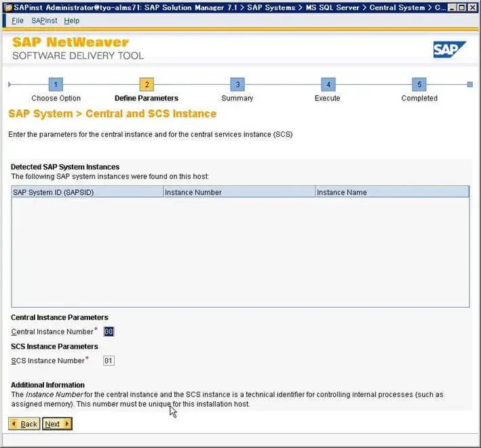This screenshot has height=448, width=481.
Task: Click the Completed step label
Action: pos(419,98)
